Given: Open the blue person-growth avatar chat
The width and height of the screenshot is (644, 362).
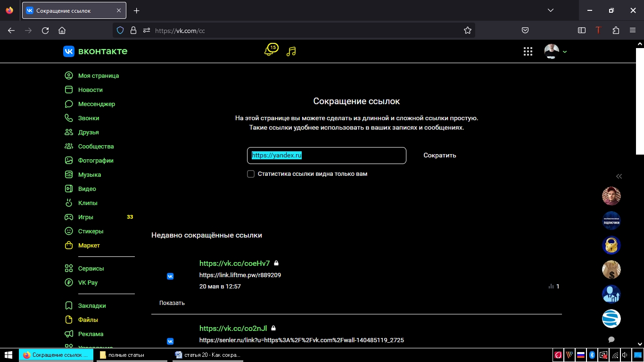Looking at the screenshot, I should 611,294.
